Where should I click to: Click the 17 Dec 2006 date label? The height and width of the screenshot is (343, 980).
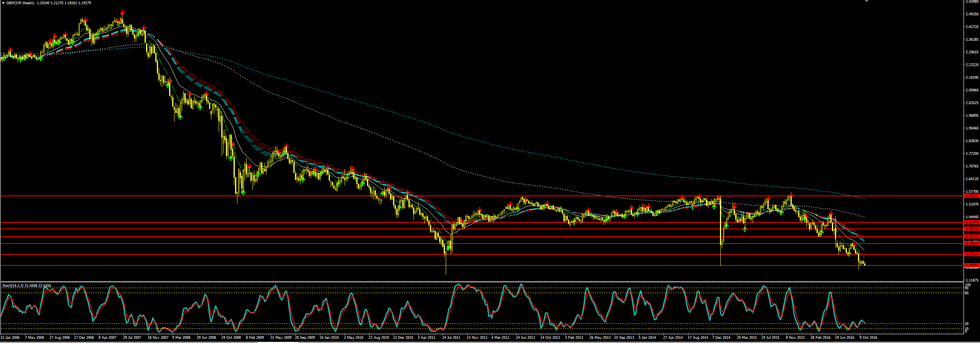coord(84,338)
